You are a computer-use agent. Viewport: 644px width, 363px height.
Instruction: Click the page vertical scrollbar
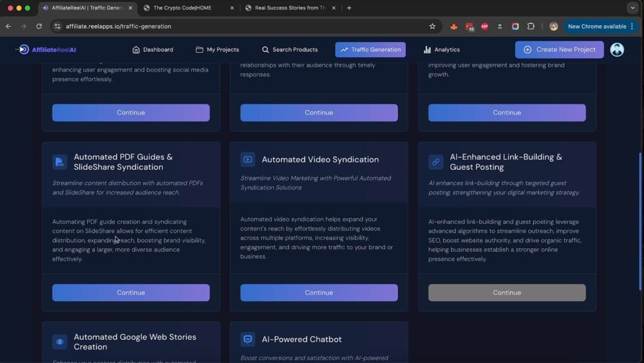[x=640, y=221]
